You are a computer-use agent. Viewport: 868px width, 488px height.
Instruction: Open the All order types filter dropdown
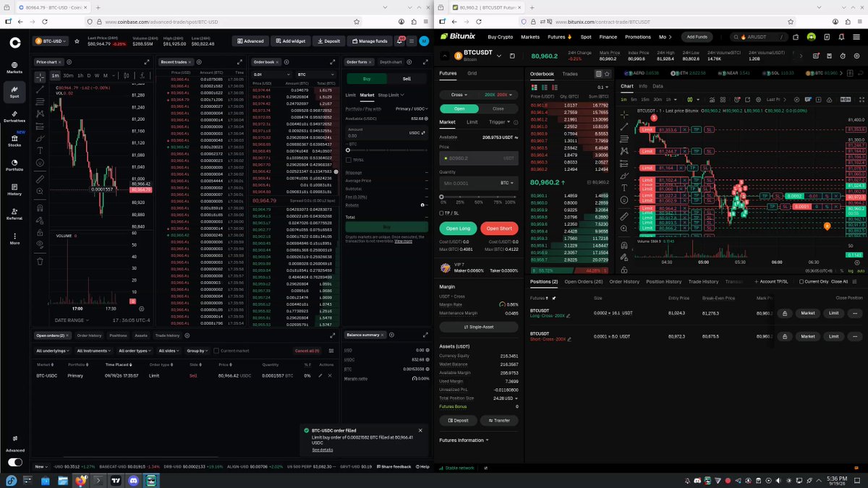[x=133, y=351]
